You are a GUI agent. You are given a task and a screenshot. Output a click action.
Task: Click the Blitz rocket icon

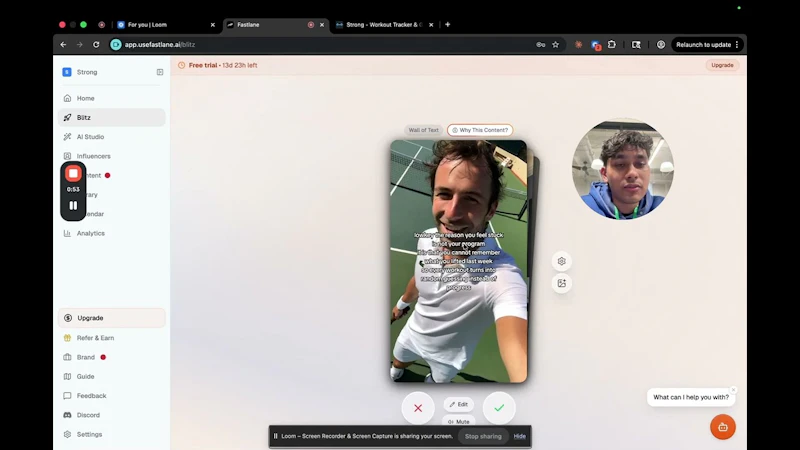[x=67, y=117]
